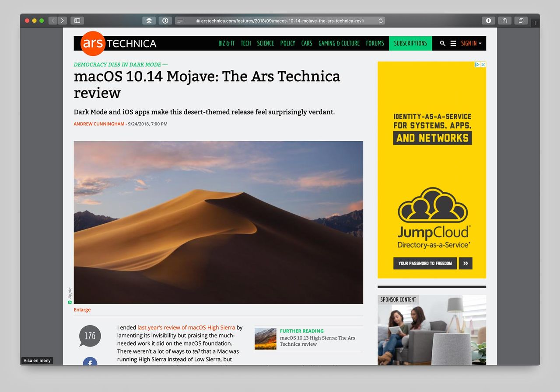The height and width of the screenshot is (392, 560).
Task: Click the green Subscriptions button
Action: point(410,43)
